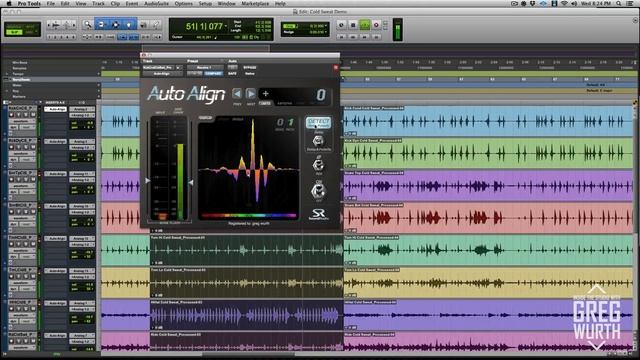
Task: Click the HiHat clip in the timeline
Action: (x=247, y=315)
